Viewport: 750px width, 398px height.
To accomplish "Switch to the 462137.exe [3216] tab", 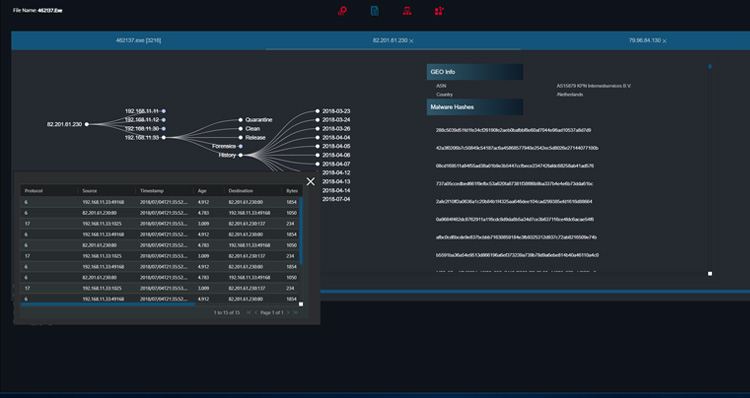I will [x=139, y=41].
